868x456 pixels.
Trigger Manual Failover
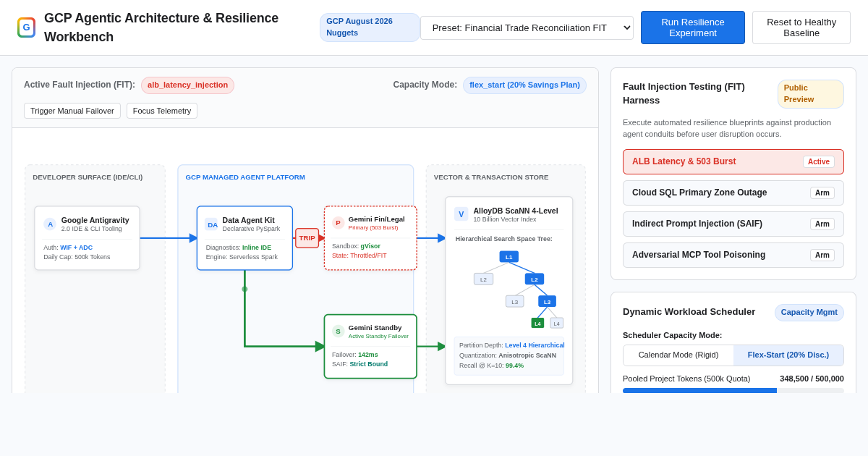tap(72, 111)
